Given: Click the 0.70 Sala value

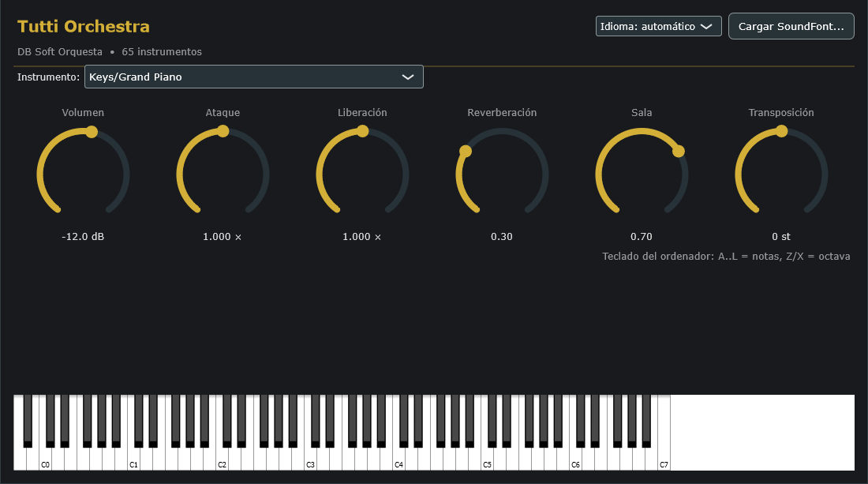Looking at the screenshot, I should click(x=642, y=236).
